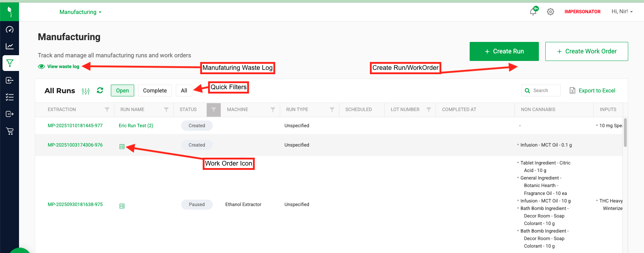
Task: Expand the Manufacturing module dropdown
Action: click(x=80, y=12)
